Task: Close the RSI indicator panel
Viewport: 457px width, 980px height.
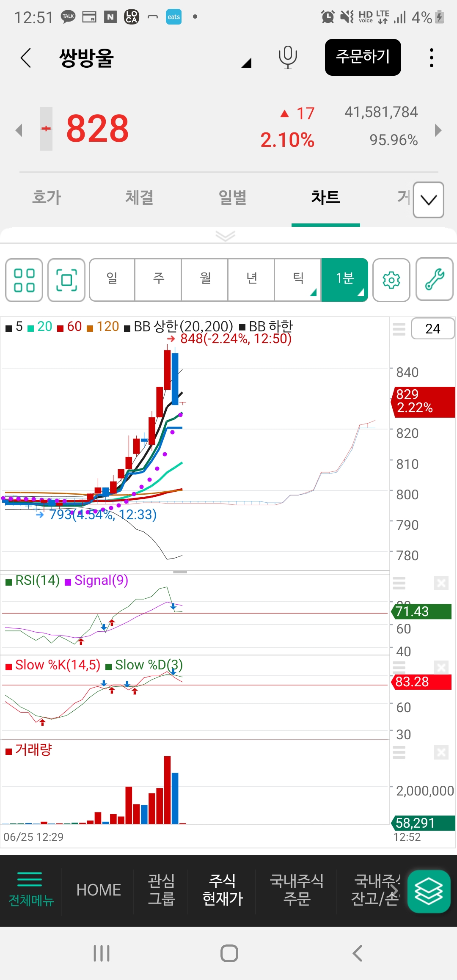Action: 441,583
